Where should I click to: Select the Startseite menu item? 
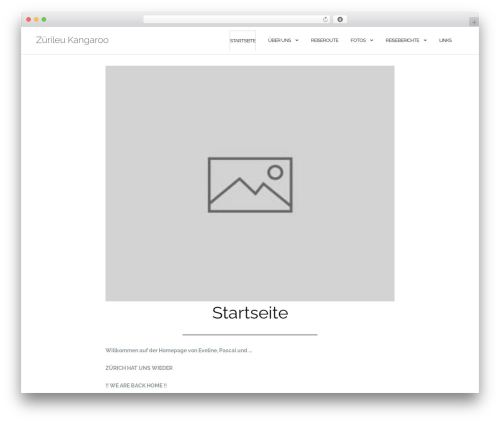(x=243, y=40)
